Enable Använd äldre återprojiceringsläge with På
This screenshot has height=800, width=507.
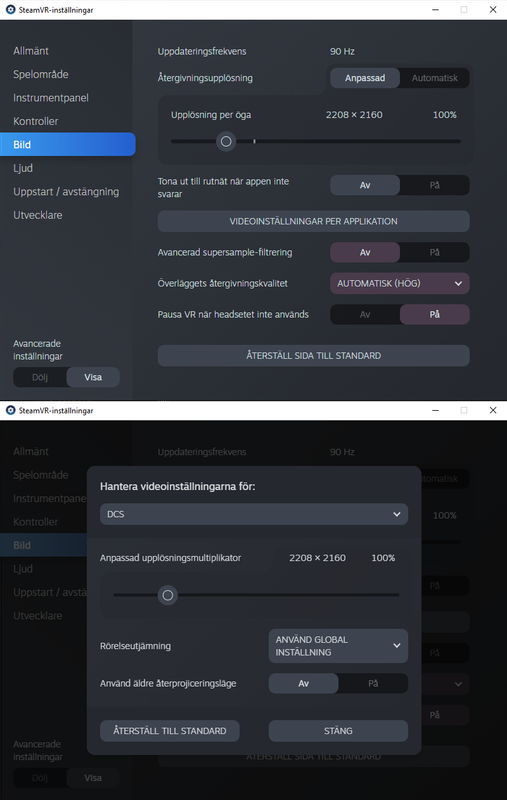(x=373, y=683)
